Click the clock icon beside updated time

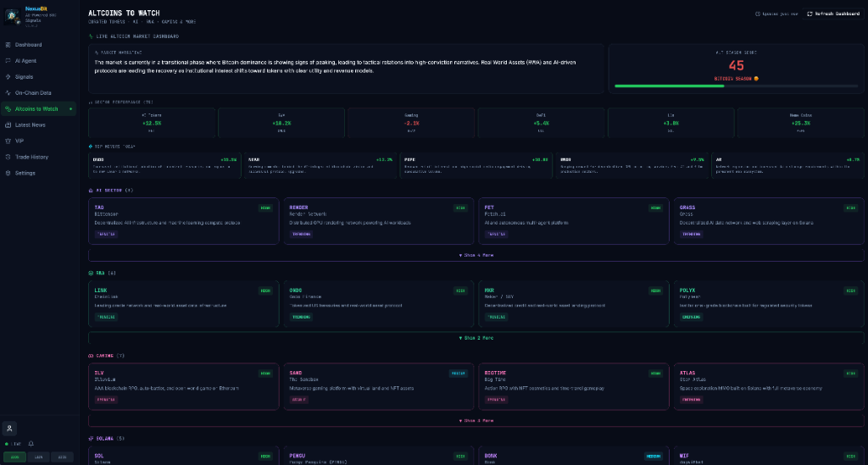coord(758,14)
